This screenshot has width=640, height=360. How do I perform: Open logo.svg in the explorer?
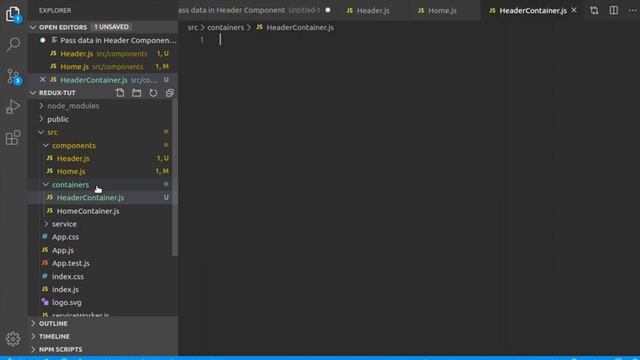pyautogui.click(x=67, y=302)
